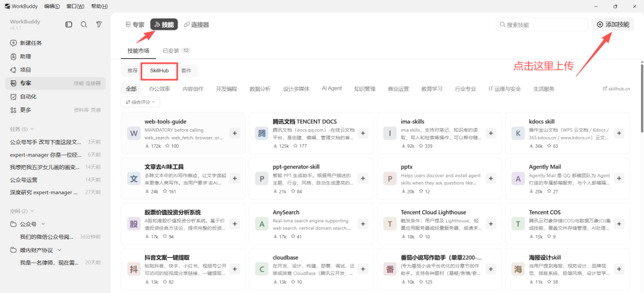The height and width of the screenshot is (293, 644).
Task: Click the 腾 avatar icon of Tencent Docs
Action: coord(262,133)
